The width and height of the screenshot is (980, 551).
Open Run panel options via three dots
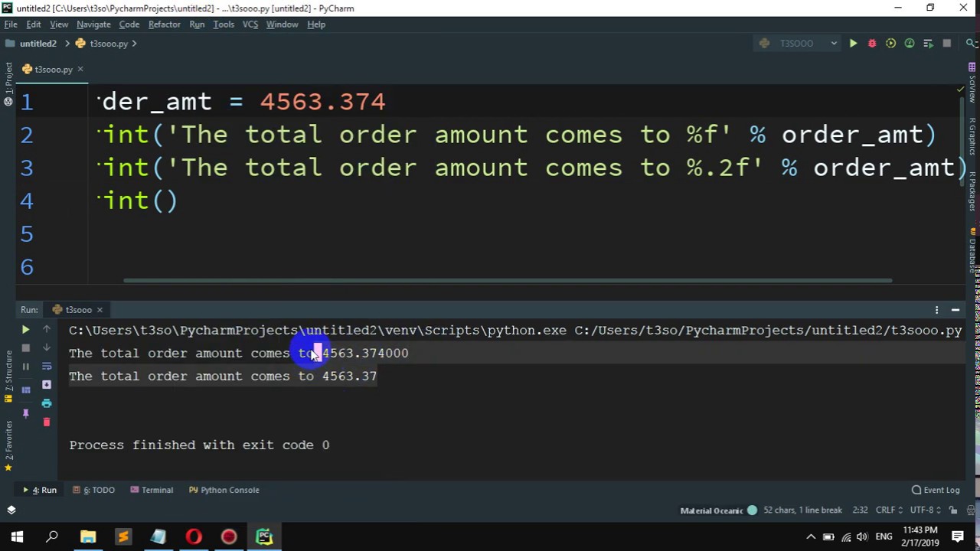(936, 310)
